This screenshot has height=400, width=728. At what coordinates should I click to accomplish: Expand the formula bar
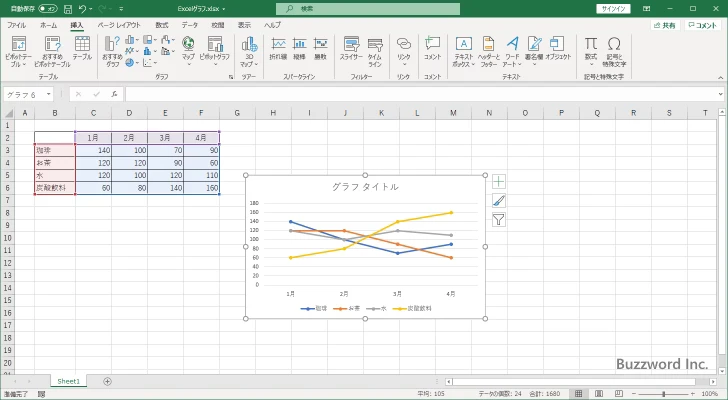tap(721, 94)
